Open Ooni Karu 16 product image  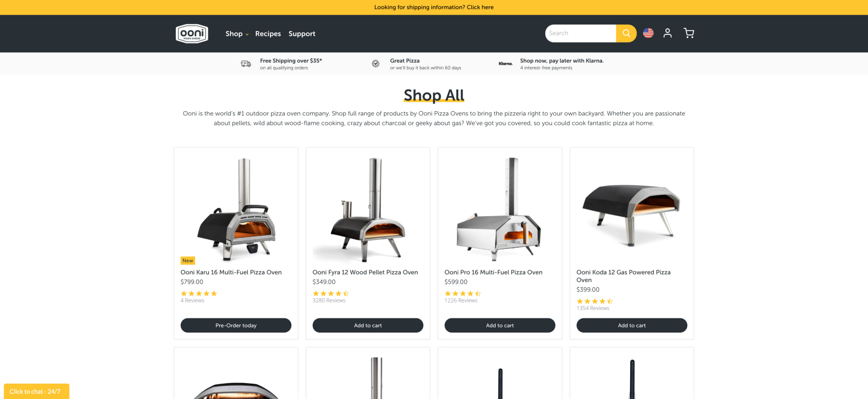pos(236,209)
